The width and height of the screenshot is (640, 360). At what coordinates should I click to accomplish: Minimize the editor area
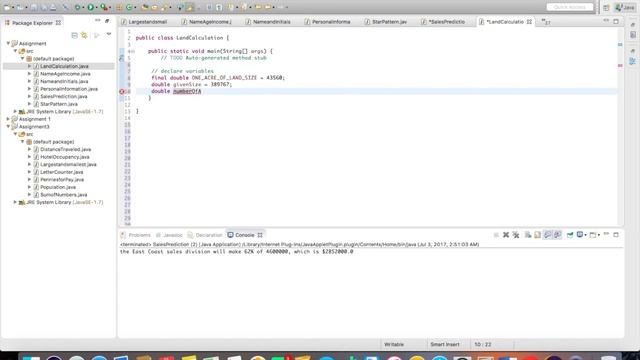[x=606, y=21]
